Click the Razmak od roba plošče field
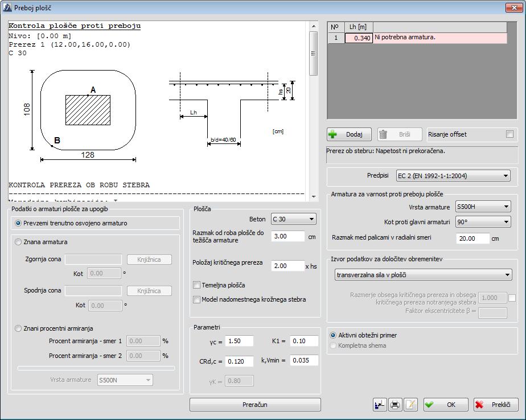Image resolution: width=526 pixels, height=420 pixels. tap(287, 237)
